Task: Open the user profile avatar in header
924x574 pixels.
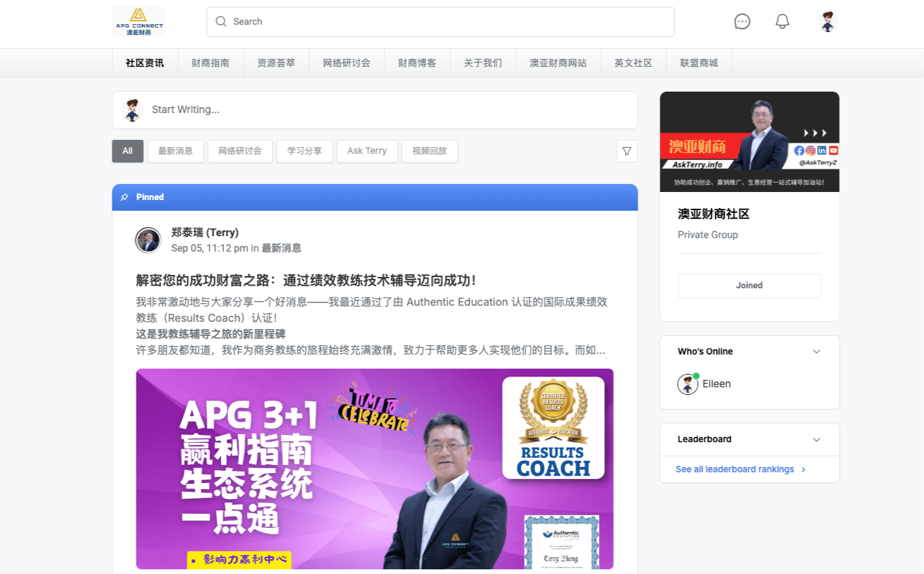Action: click(828, 21)
